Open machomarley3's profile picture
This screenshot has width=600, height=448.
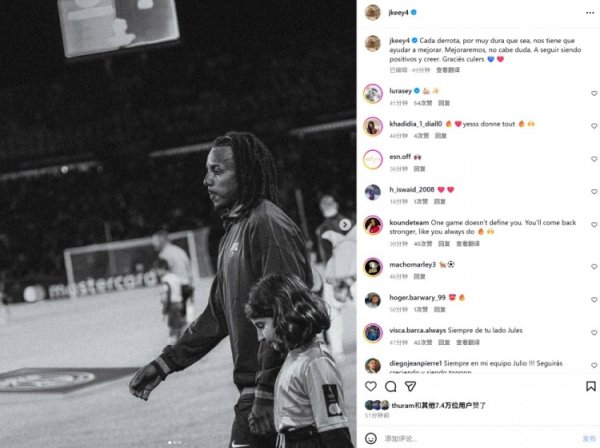(373, 267)
